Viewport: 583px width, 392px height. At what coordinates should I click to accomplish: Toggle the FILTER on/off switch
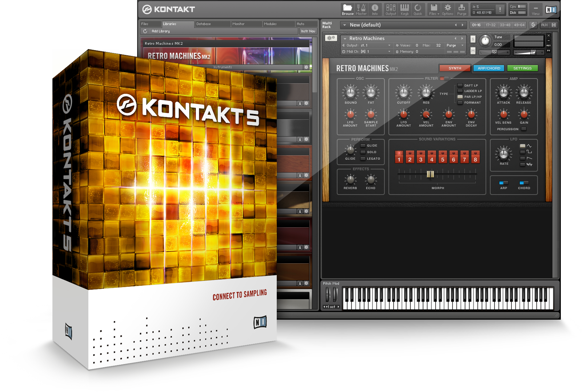coord(444,79)
